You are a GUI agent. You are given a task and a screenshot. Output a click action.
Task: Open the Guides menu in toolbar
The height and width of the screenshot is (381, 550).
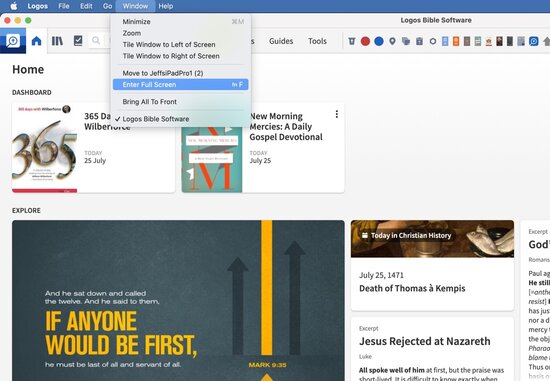(281, 41)
